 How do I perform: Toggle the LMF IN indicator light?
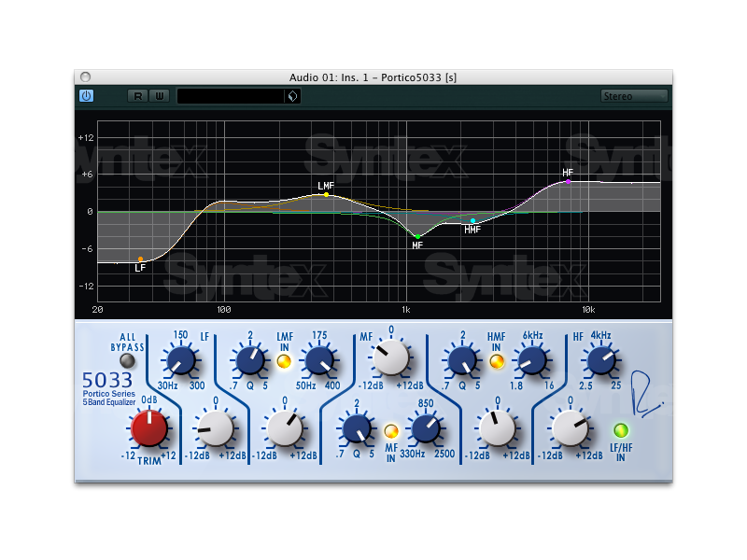click(x=284, y=361)
